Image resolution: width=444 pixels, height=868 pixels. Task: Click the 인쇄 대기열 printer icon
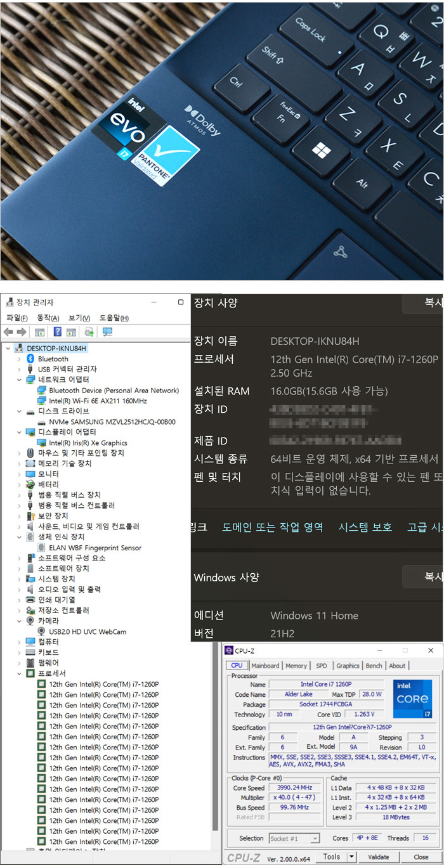tap(30, 600)
